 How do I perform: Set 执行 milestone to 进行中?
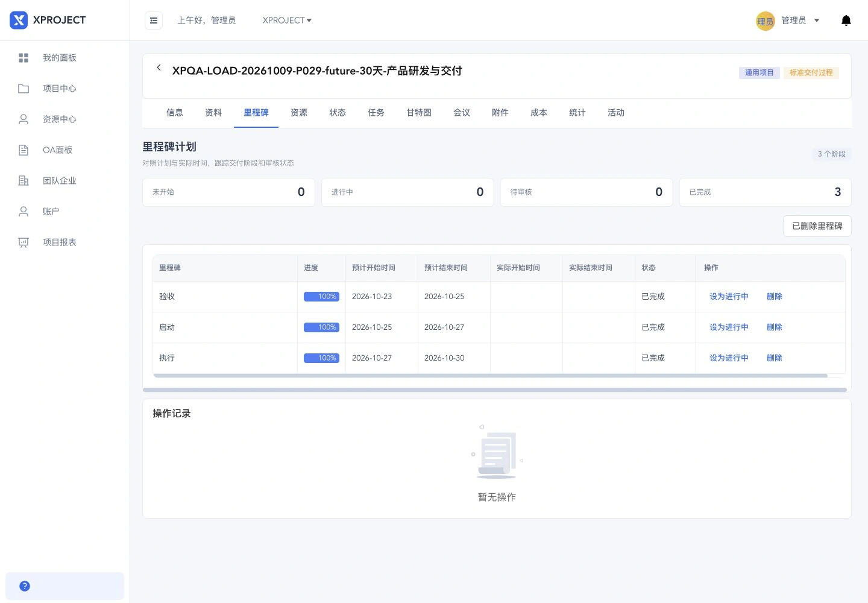(729, 358)
